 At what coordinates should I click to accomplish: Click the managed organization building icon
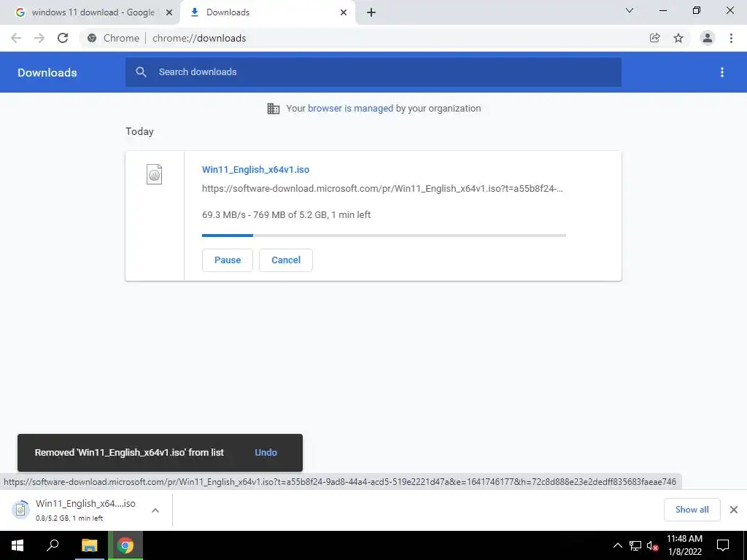point(274,109)
